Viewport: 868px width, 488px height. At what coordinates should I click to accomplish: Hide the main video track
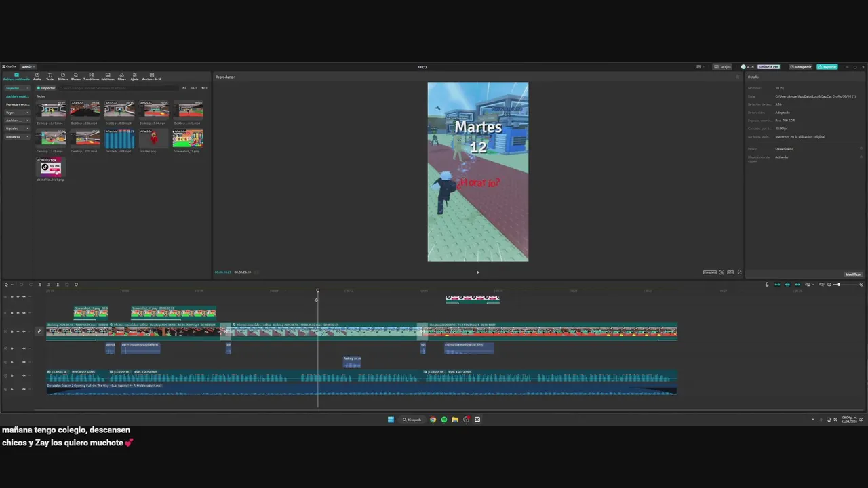18,331
